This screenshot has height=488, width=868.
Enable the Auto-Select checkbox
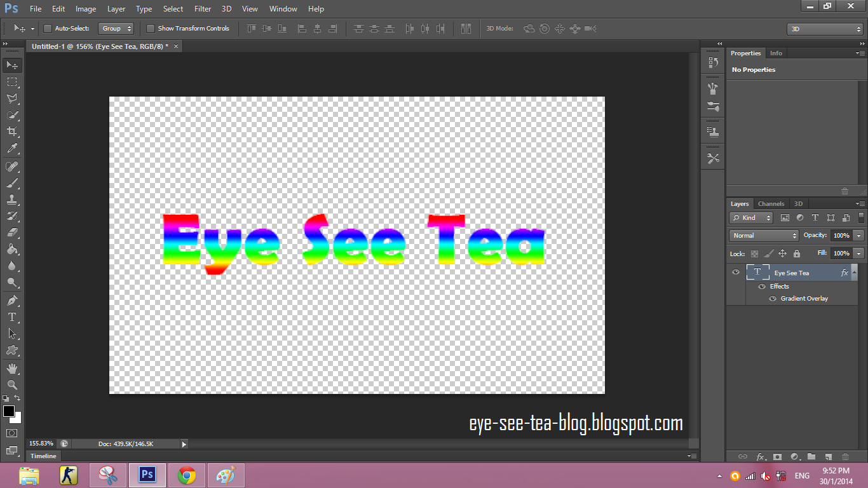click(x=48, y=29)
